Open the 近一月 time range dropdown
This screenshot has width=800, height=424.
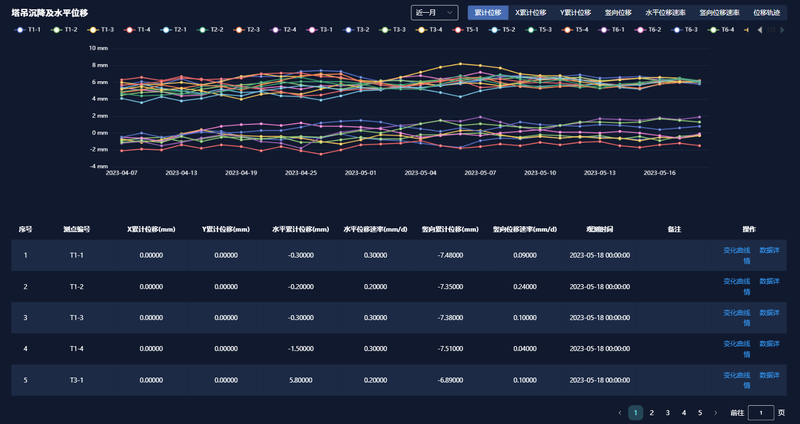[434, 13]
